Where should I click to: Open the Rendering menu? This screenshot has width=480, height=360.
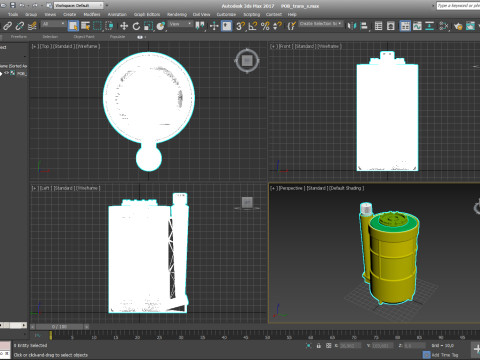(177, 14)
